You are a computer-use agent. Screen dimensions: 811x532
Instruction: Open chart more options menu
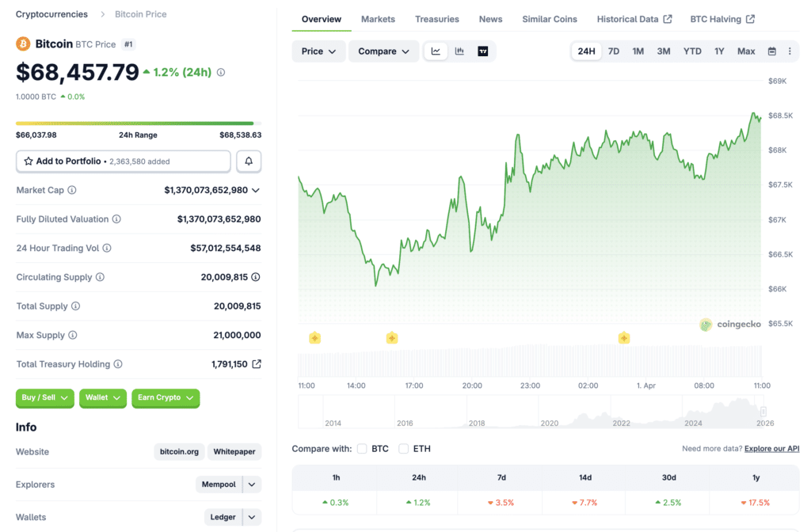click(790, 51)
